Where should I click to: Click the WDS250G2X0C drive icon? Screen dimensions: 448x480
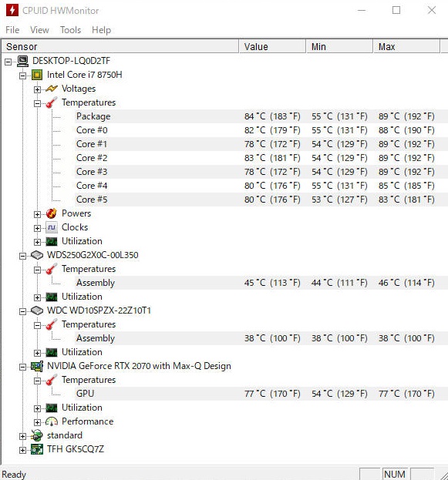tap(37, 255)
